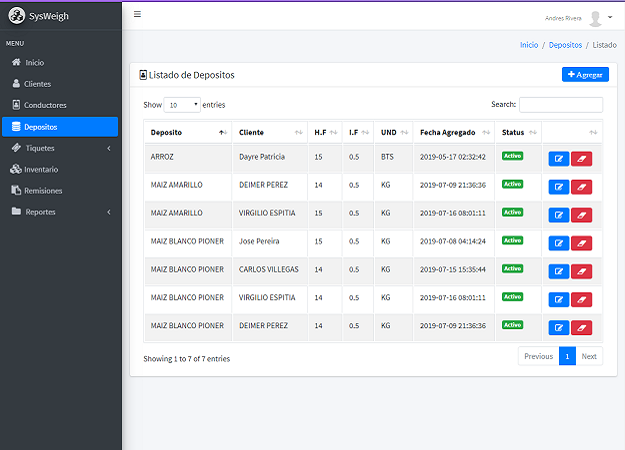Delete the CARLOS VILLEGAS deposit entry

[581, 271]
